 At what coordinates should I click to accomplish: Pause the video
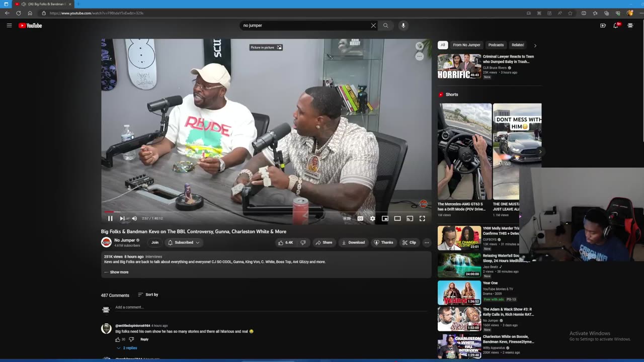(x=110, y=218)
